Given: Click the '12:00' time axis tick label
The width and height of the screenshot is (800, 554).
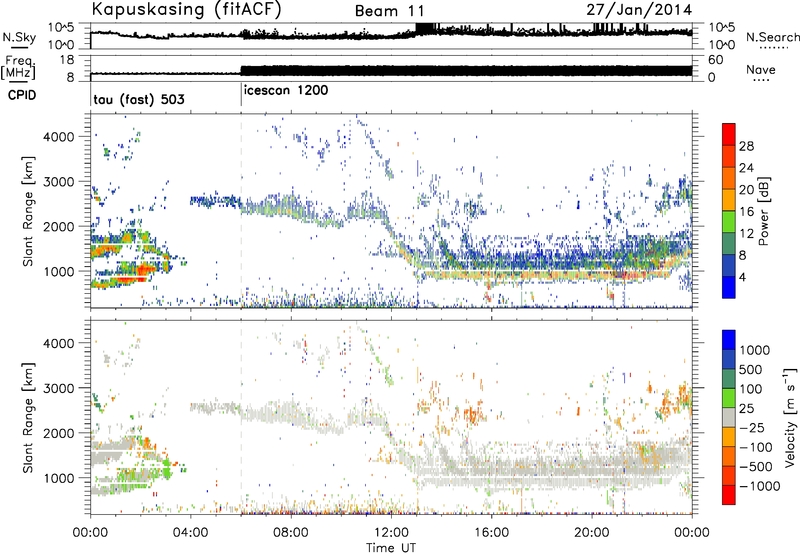Looking at the screenshot, I should (x=391, y=533).
